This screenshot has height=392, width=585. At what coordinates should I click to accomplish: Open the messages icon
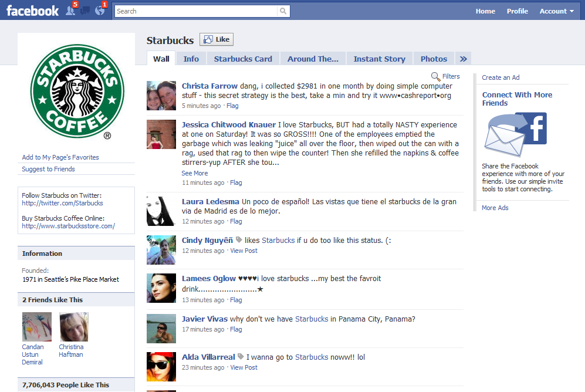pos(84,11)
